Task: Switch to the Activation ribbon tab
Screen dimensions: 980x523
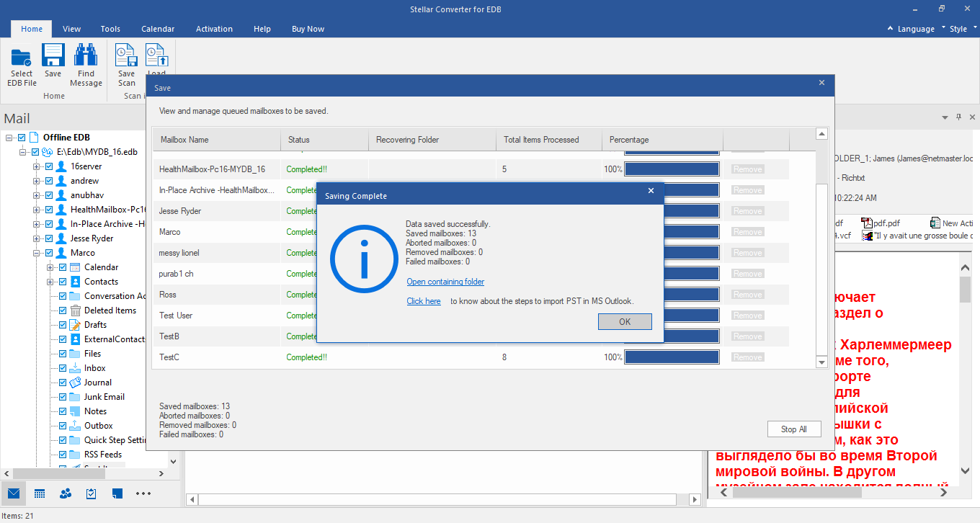Action: (214, 29)
